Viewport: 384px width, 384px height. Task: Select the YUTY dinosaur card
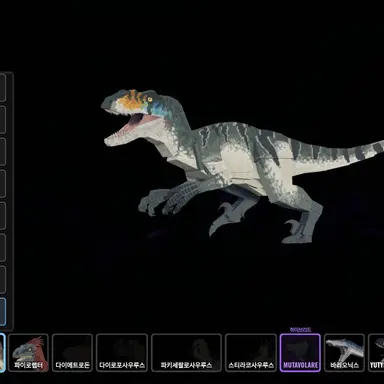(x=376, y=353)
